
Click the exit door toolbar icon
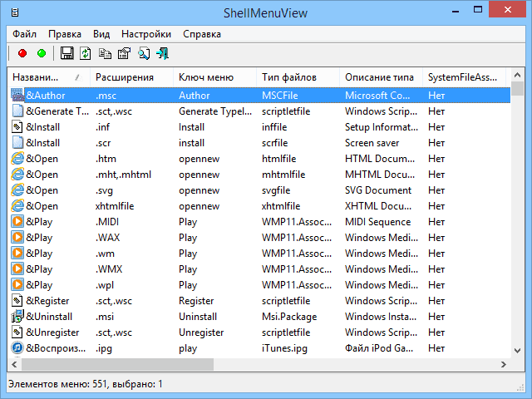pyautogui.click(x=162, y=53)
